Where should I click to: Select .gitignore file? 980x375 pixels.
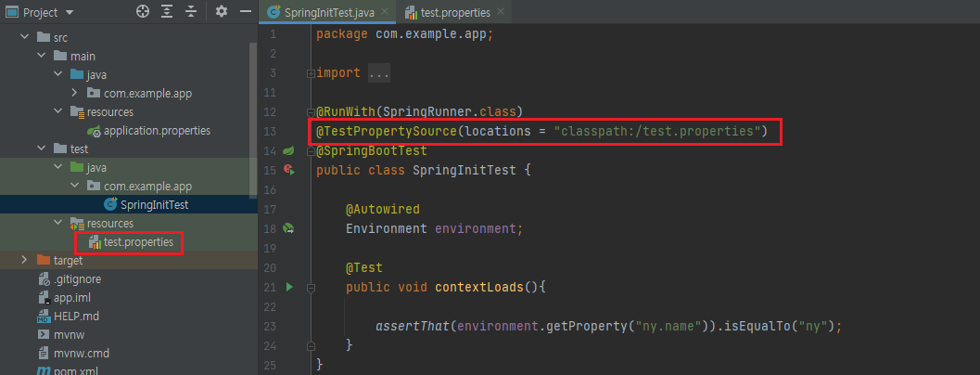coord(78,279)
